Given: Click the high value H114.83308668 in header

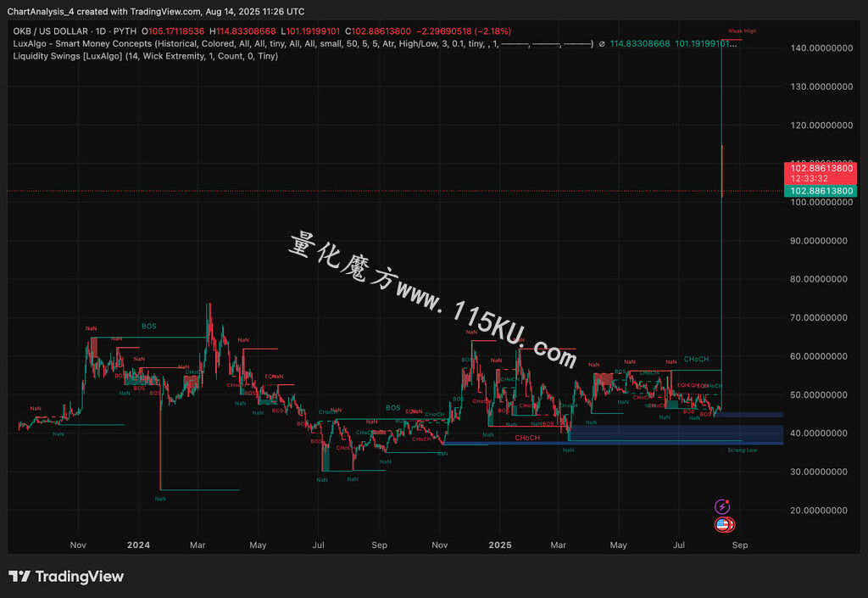Looking at the screenshot, I should (242, 31).
